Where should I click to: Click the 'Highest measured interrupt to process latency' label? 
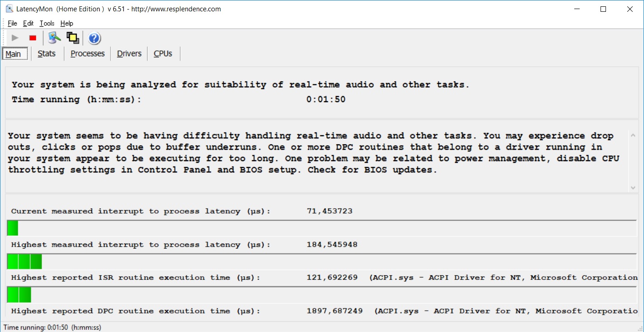pyautogui.click(x=140, y=245)
